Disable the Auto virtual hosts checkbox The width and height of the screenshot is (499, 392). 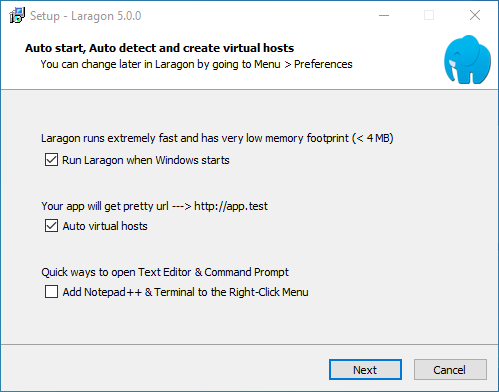(x=51, y=226)
